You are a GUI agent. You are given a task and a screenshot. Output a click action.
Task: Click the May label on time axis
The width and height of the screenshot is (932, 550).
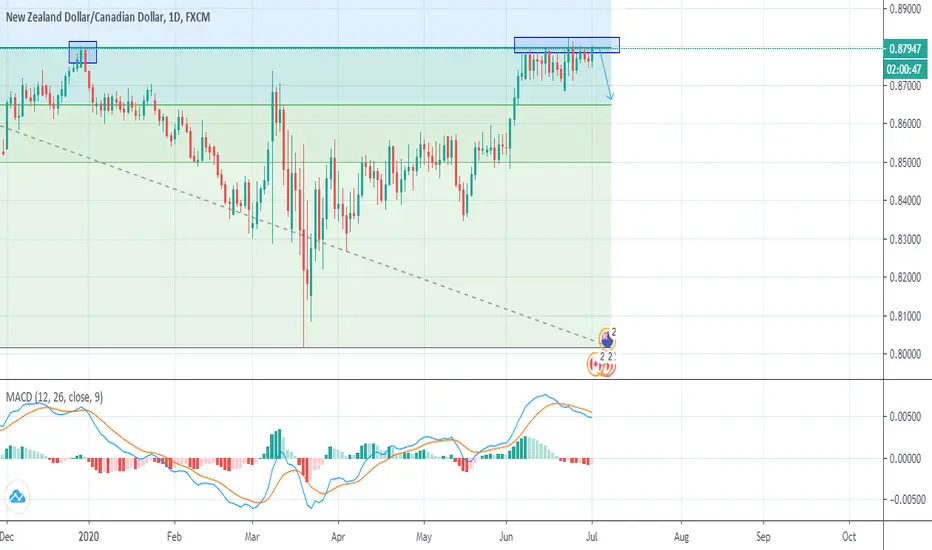point(424,536)
